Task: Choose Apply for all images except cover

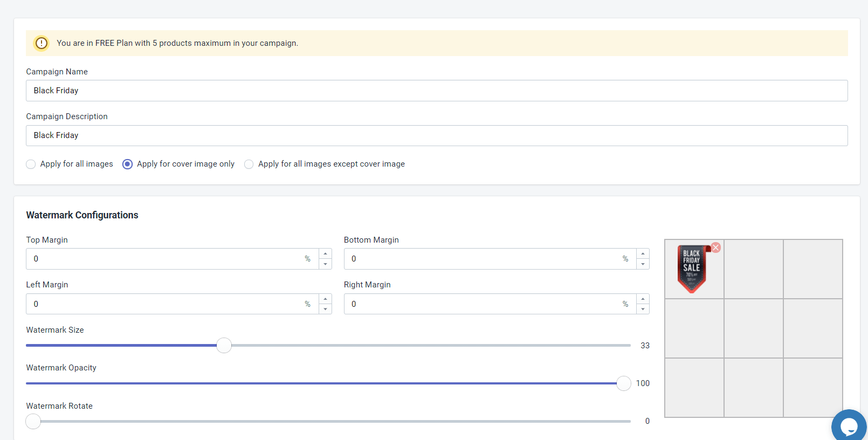Action: [249, 164]
